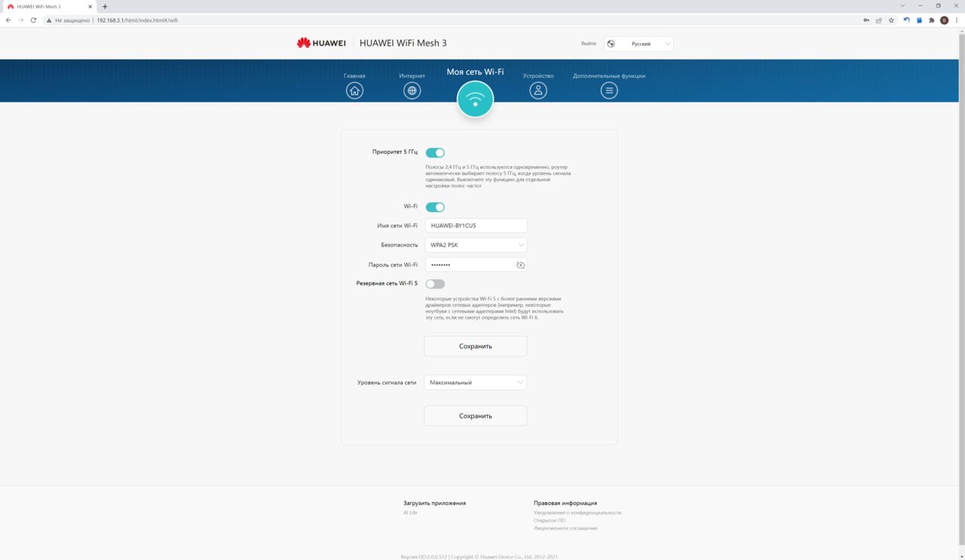Click browser forward arrow
Viewport: 965px width, 560px height.
(x=20, y=20)
